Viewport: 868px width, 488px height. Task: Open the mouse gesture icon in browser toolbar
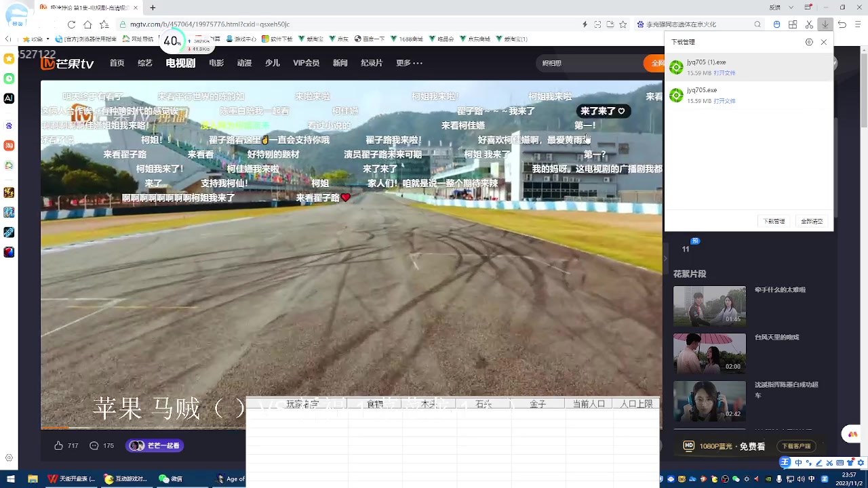click(x=776, y=24)
